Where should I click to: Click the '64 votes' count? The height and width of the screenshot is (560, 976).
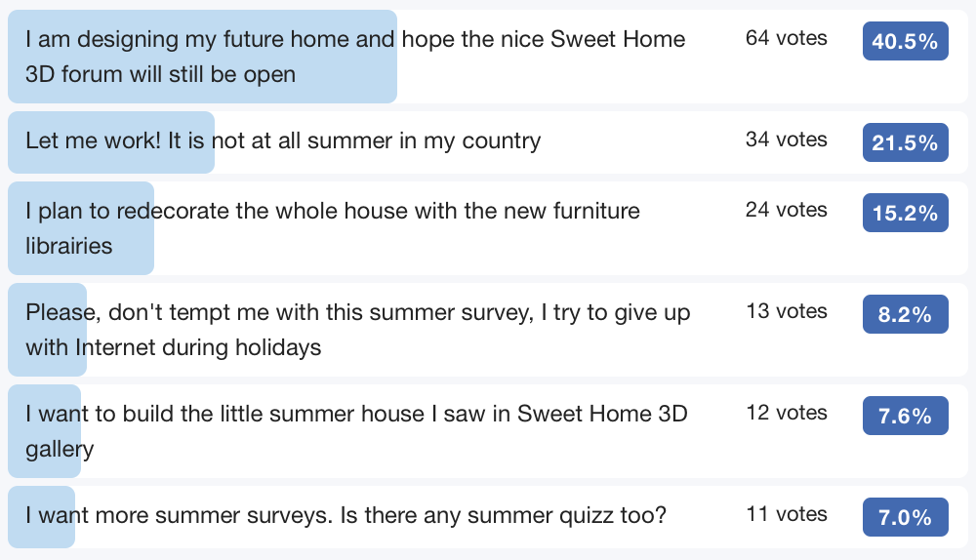[x=786, y=39]
